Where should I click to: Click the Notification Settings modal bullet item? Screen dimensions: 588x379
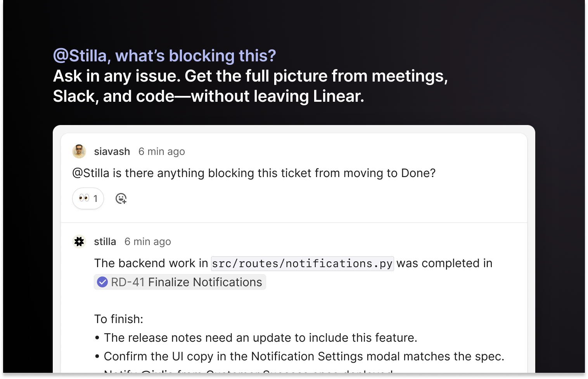click(x=304, y=356)
